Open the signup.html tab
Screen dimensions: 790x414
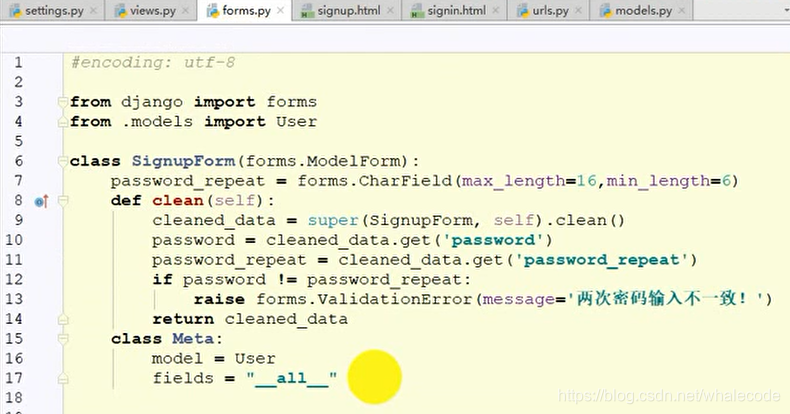348,10
